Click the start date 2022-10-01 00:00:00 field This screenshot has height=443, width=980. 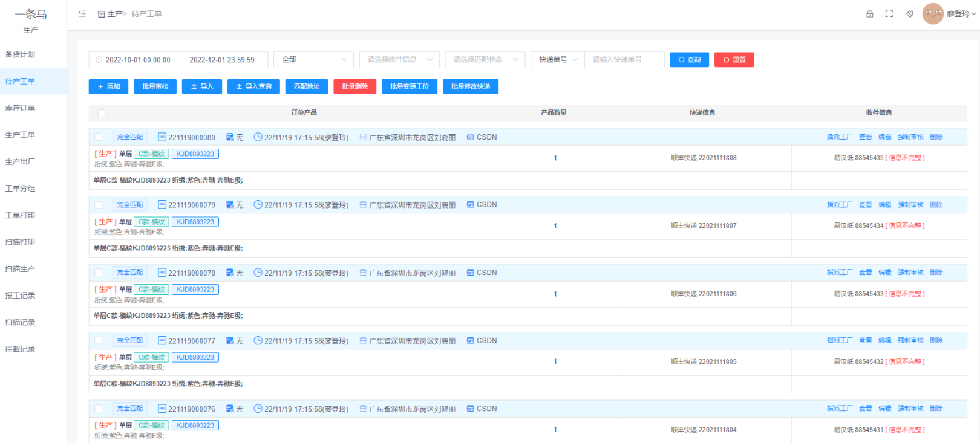pyautogui.click(x=138, y=60)
